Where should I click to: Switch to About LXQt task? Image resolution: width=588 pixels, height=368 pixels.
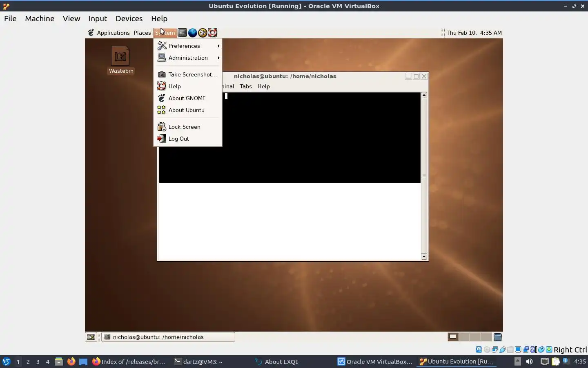click(276, 361)
